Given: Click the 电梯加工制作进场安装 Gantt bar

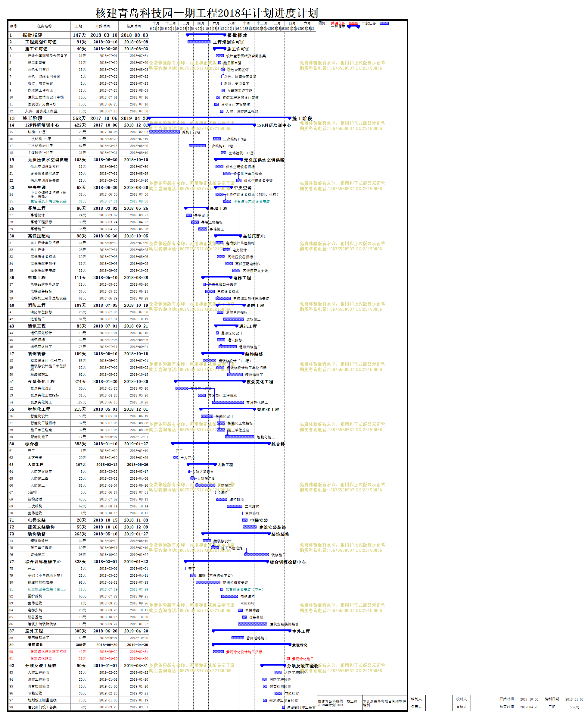Looking at the screenshot, I should pos(223,298).
